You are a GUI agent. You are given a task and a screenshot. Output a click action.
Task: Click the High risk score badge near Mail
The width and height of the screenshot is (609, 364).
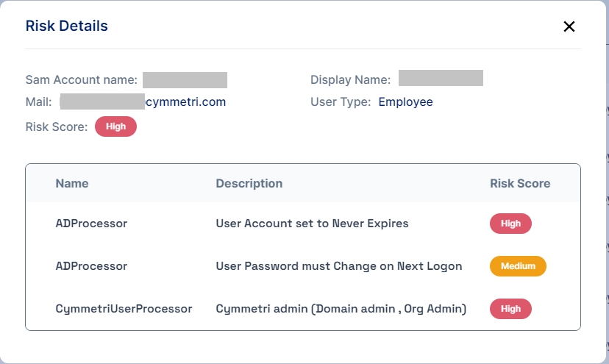115,126
